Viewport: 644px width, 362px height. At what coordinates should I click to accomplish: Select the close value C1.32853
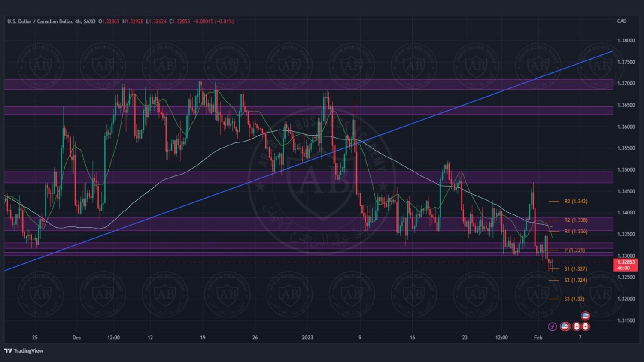(x=179, y=21)
